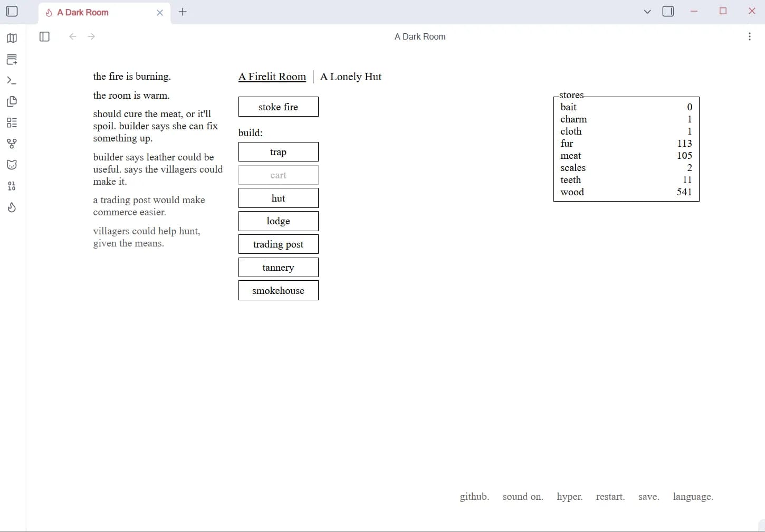Click the "restart." link
The image size is (765, 532).
click(x=610, y=497)
